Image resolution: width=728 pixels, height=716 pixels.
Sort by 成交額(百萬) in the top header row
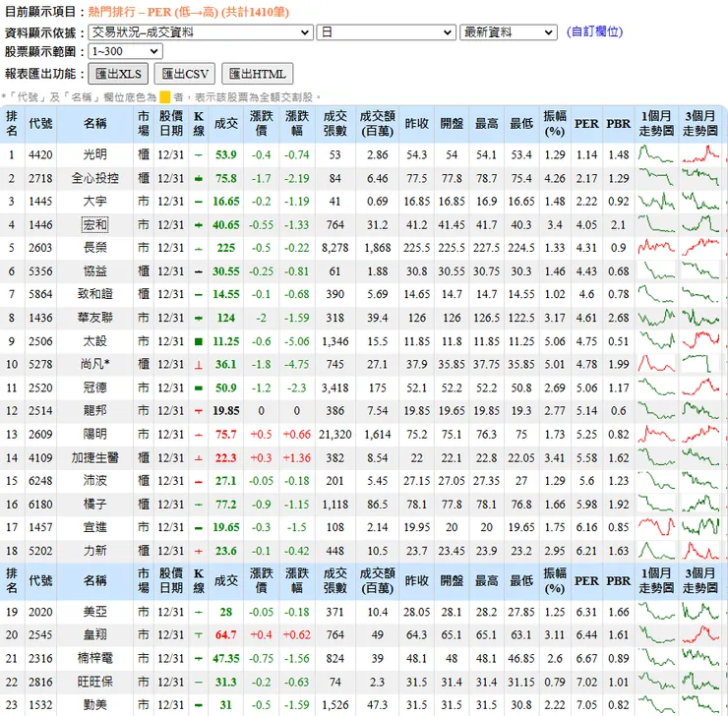pos(378,124)
